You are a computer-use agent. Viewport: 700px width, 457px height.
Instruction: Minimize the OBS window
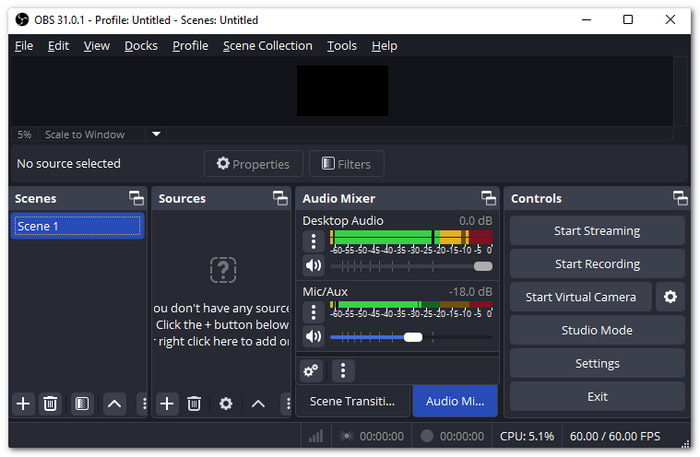(587, 20)
